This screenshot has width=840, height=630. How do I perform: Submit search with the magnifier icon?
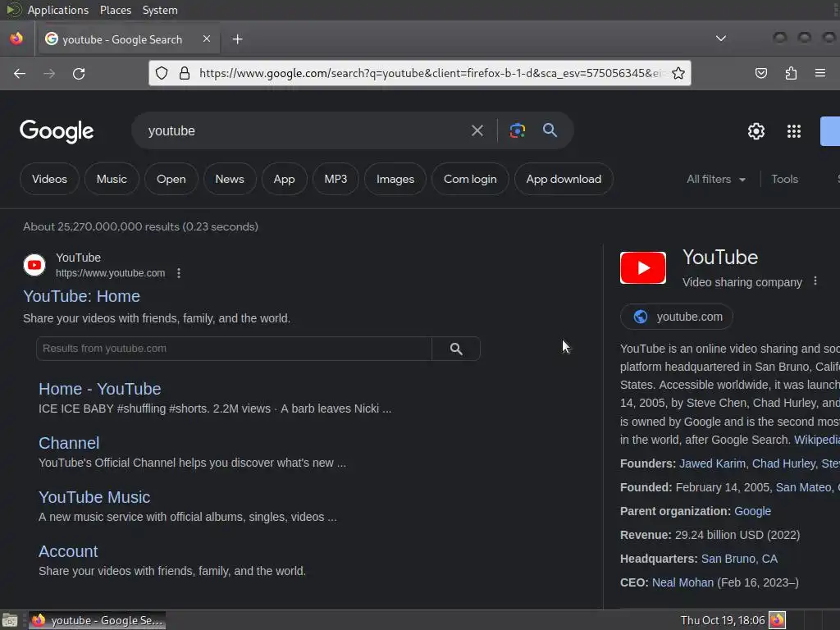[x=550, y=130]
